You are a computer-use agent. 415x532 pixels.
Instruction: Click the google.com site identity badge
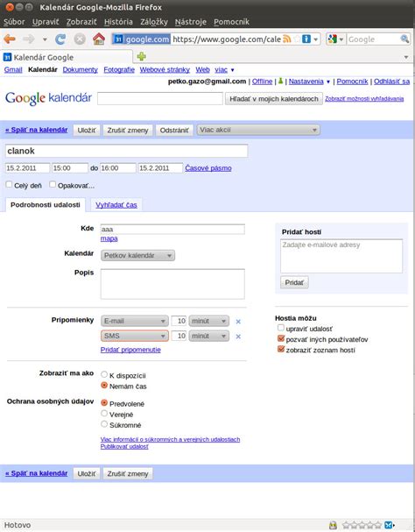tap(141, 39)
